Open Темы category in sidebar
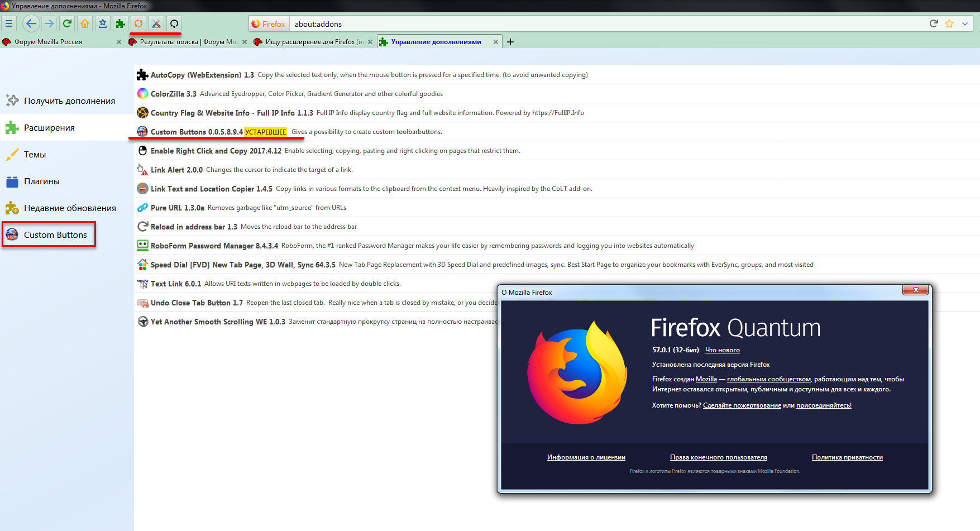This screenshot has height=531, width=980. 67,155
